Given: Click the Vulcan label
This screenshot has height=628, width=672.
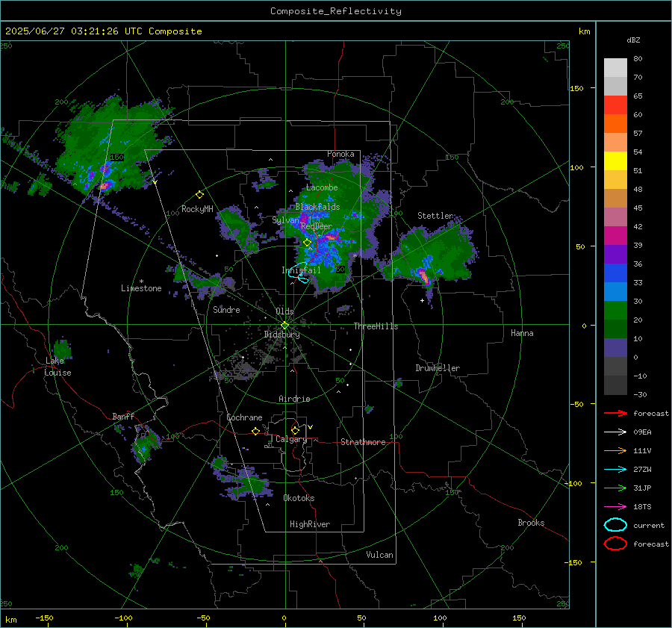Looking at the screenshot, I should (379, 555).
